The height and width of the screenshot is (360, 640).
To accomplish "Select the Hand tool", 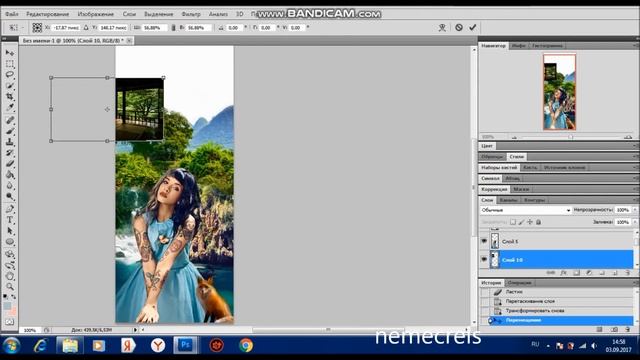I will [10, 276].
